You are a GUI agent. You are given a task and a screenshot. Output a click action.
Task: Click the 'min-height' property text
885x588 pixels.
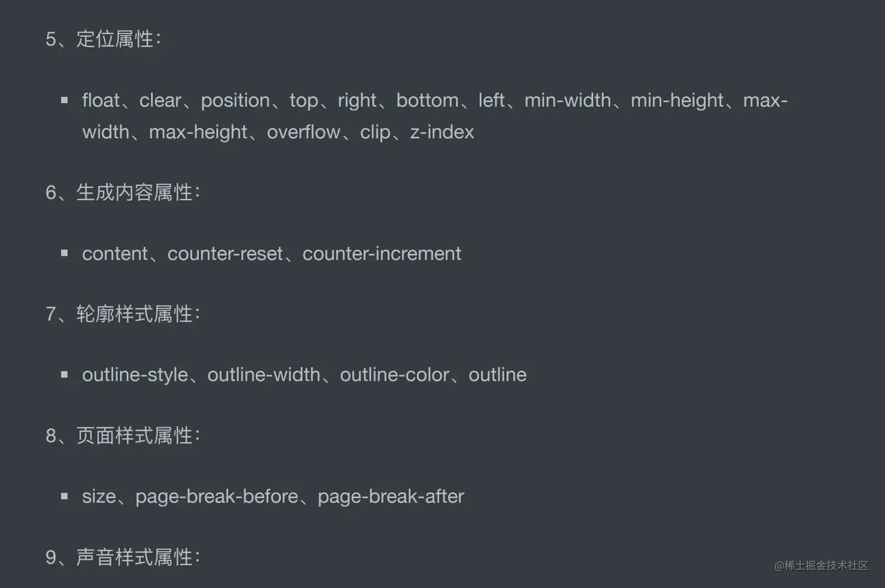tap(677, 101)
